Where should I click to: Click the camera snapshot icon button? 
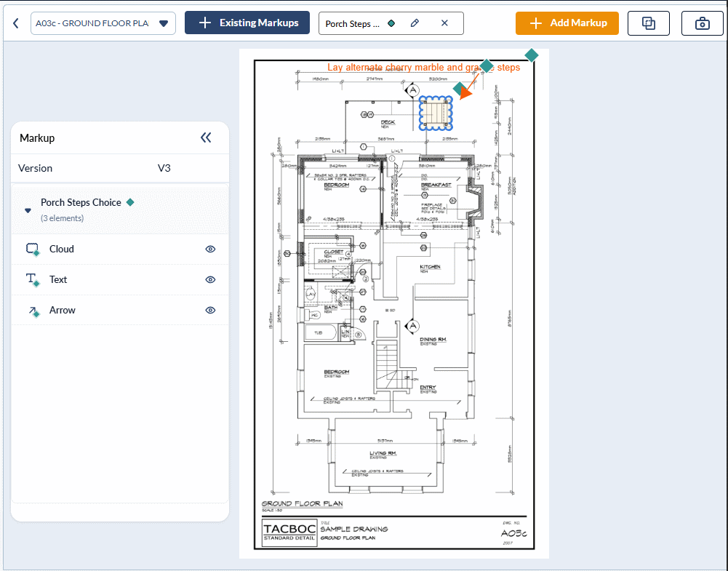[702, 23]
